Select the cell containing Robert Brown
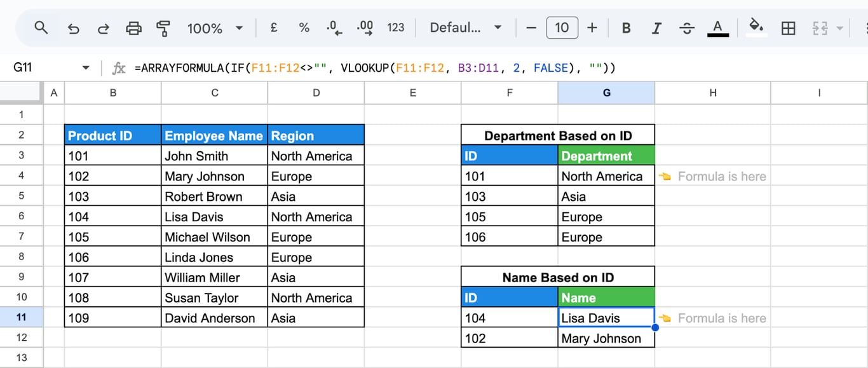Screen dimensions: 868x368 215,196
